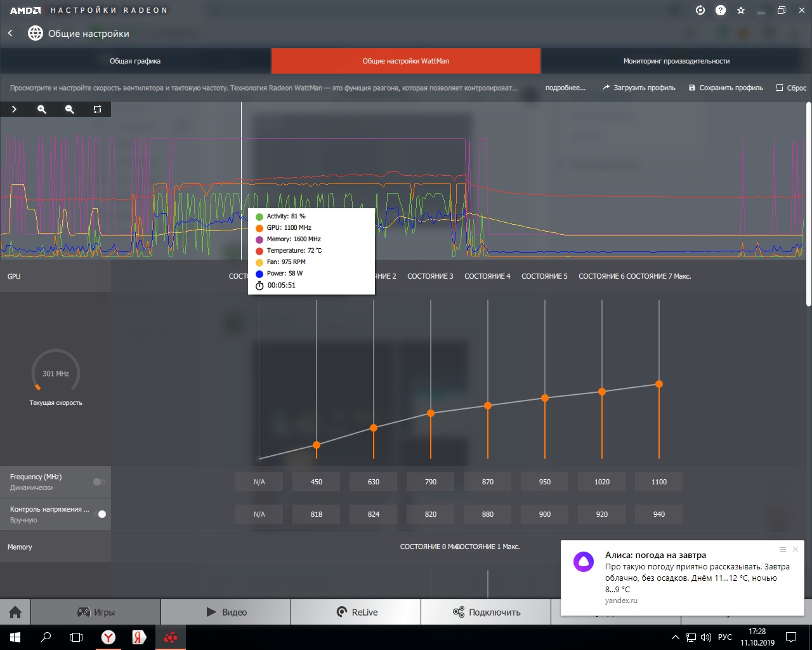Click the frequency field showing 450
The width and height of the screenshot is (812, 650).
317,482
